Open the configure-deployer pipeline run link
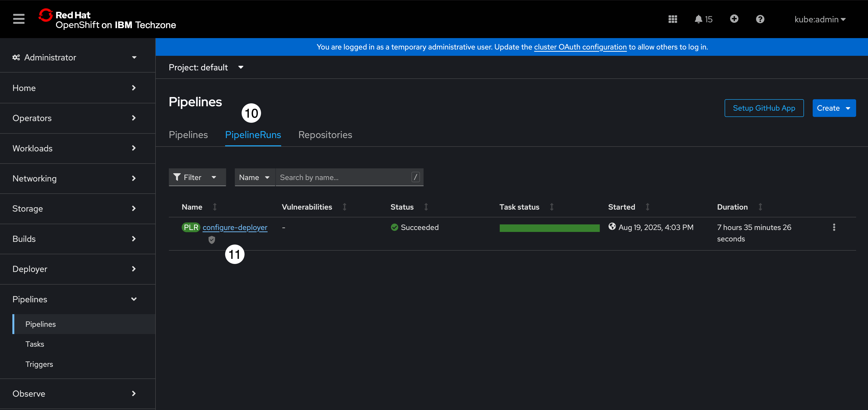Image resolution: width=868 pixels, height=410 pixels. tap(235, 227)
